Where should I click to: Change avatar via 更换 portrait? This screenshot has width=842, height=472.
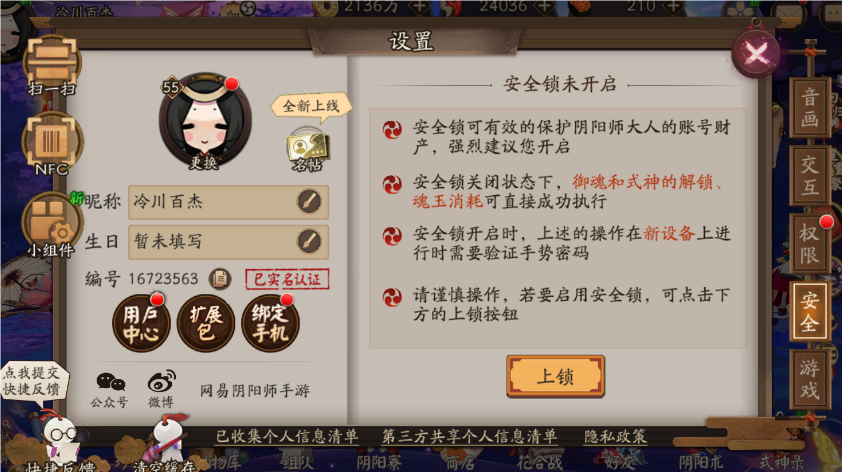point(205,121)
